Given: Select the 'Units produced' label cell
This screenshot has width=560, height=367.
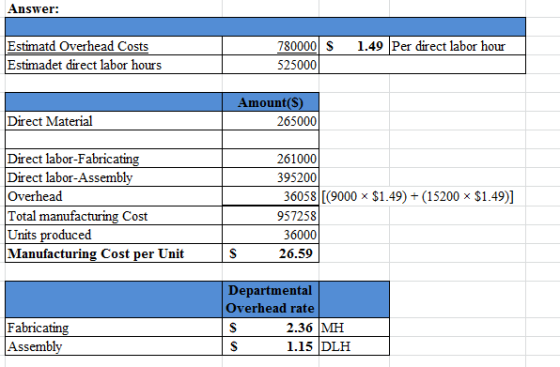Looking at the screenshot, I should coord(114,235).
